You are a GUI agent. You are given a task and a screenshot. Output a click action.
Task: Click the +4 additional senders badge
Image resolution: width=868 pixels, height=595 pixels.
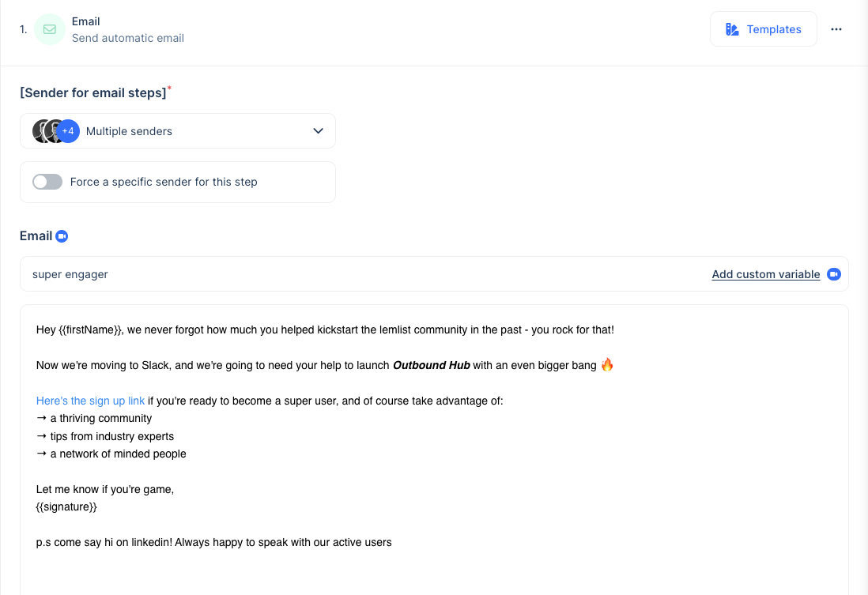[x=67, y=131]
